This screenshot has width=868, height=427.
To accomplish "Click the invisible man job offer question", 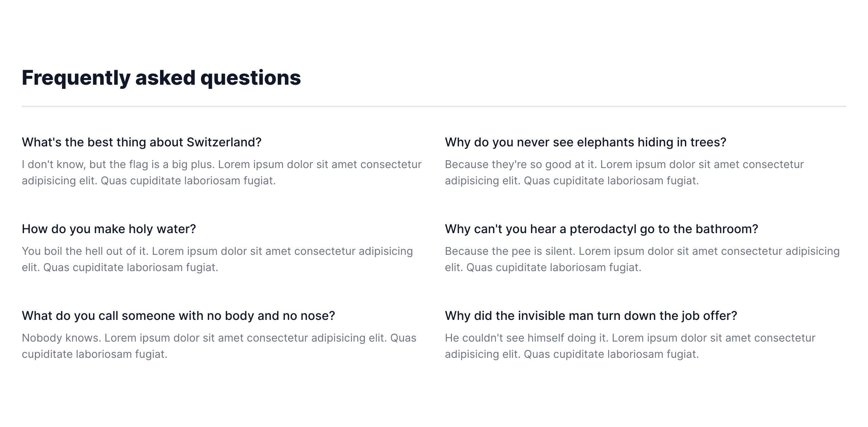I will (591, 316).
